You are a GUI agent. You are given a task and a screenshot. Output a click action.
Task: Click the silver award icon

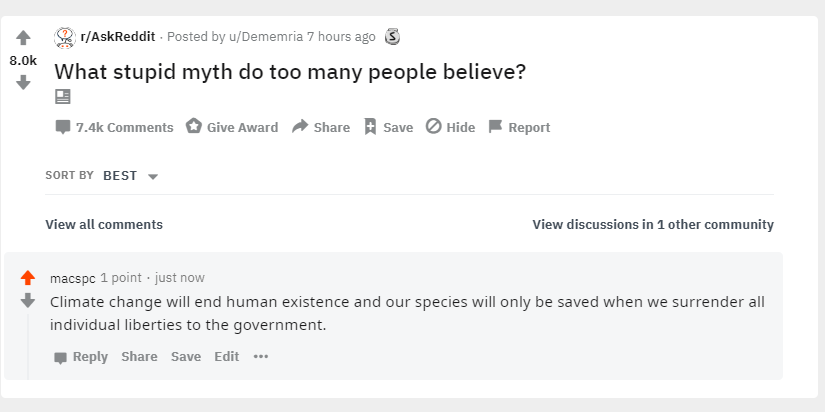pyautogui.click(x=392, y=37)
